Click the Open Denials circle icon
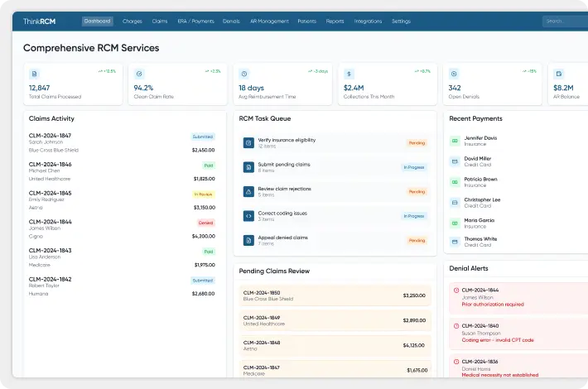This screenshot has width=588, height=389. pyautogui.click(x=454, y=74)
